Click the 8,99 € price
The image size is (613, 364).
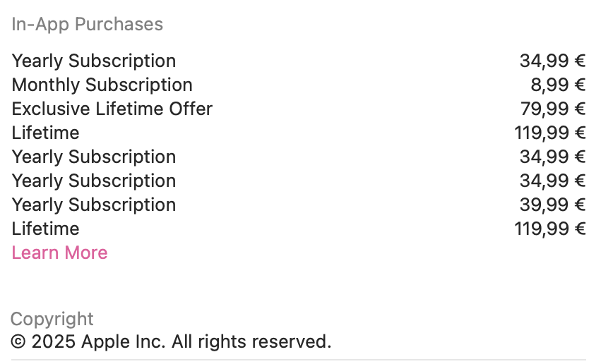(558, 85)
